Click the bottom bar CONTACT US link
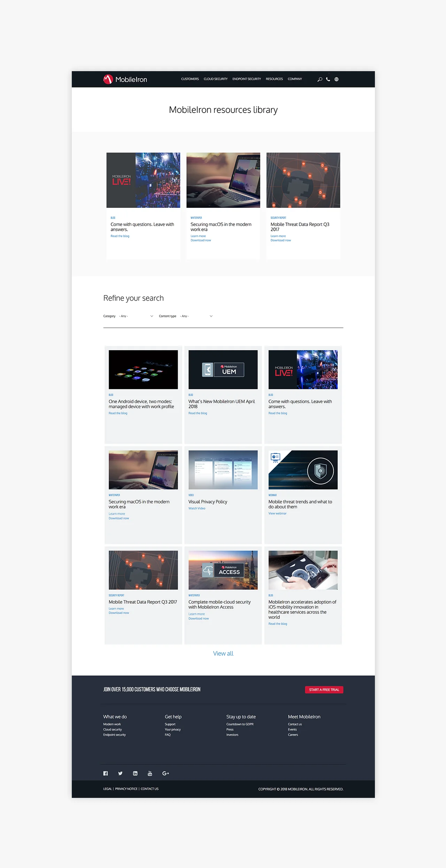 149,789
